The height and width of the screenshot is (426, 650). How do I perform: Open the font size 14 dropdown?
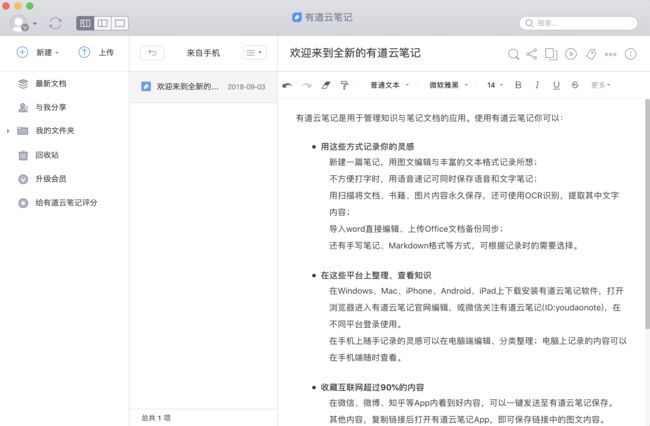pyautogui.click(x=495, y=85)
